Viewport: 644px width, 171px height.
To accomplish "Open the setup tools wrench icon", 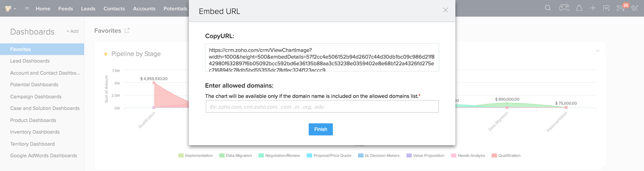I will pyautogui.click(x=635, y=8).
